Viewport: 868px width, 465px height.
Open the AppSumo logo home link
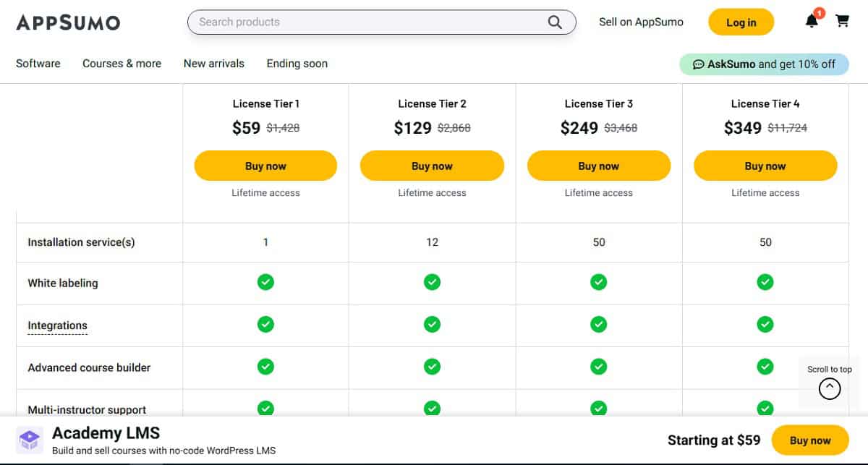tap(68, 22)
